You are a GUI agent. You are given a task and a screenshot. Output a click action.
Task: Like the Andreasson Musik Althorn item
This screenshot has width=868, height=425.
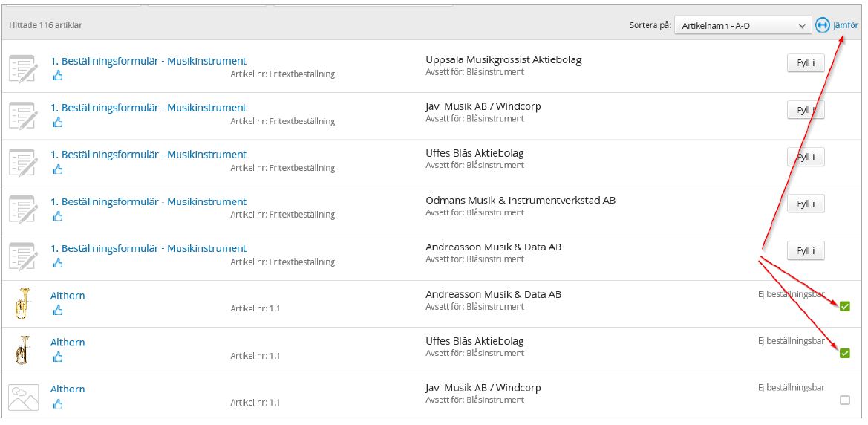pos(58,311)
